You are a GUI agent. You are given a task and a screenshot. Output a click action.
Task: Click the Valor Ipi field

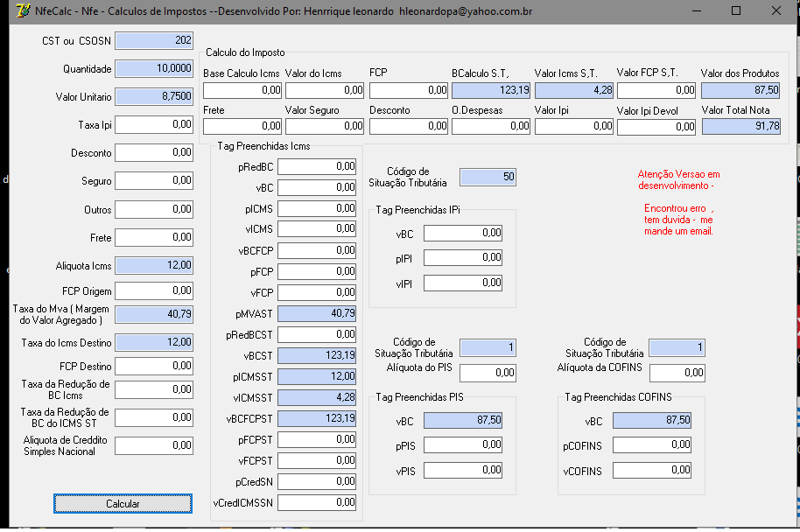click(574, 127)
